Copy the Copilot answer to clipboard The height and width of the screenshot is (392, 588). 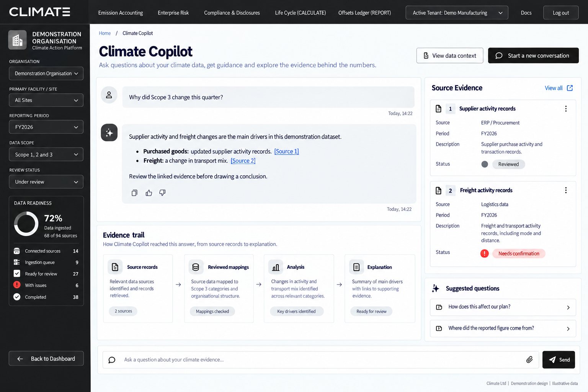coord(134,193)
